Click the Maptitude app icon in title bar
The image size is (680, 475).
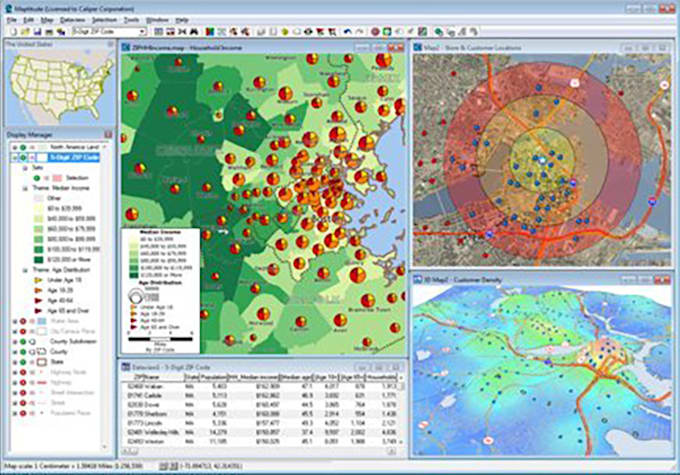[7, 7]
